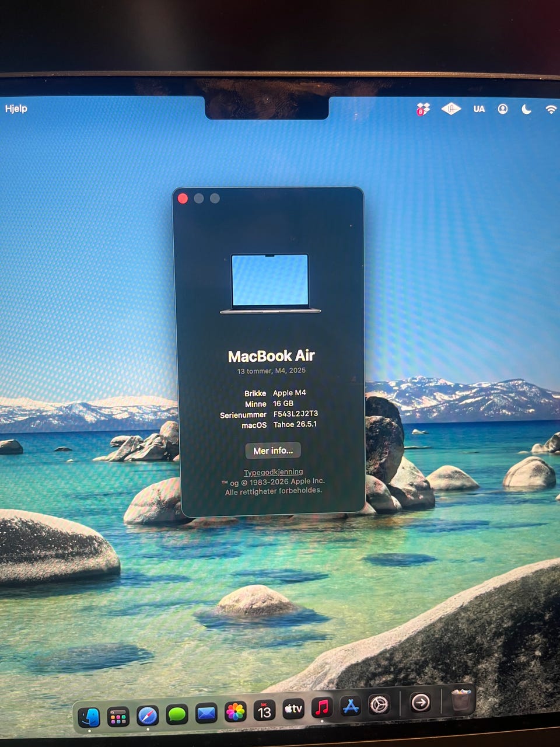Launch Safari from the Dock
Image resolution: width=560 pixels, height=747 pixels.
[x=148, y=715]
